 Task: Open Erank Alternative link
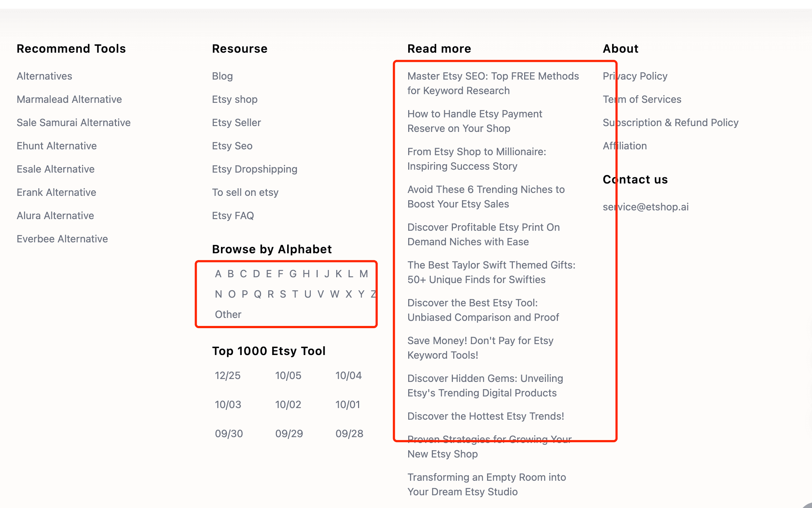56,192
